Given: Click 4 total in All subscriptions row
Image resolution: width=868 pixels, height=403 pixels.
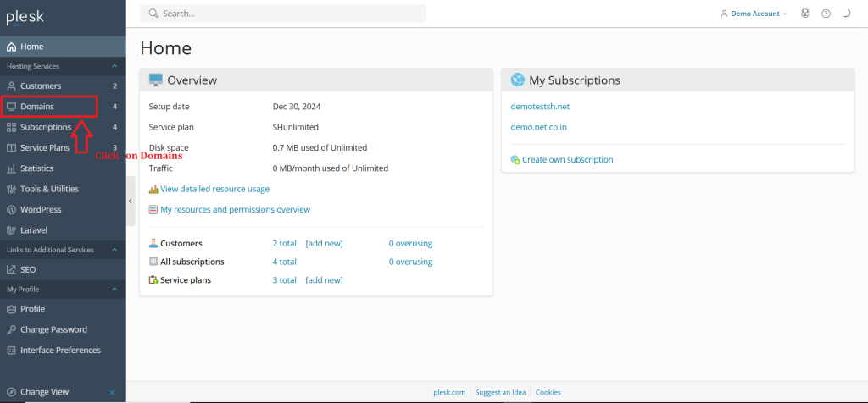Looking at the screenshot, I should pyautogui.click(x=285, y=262).
